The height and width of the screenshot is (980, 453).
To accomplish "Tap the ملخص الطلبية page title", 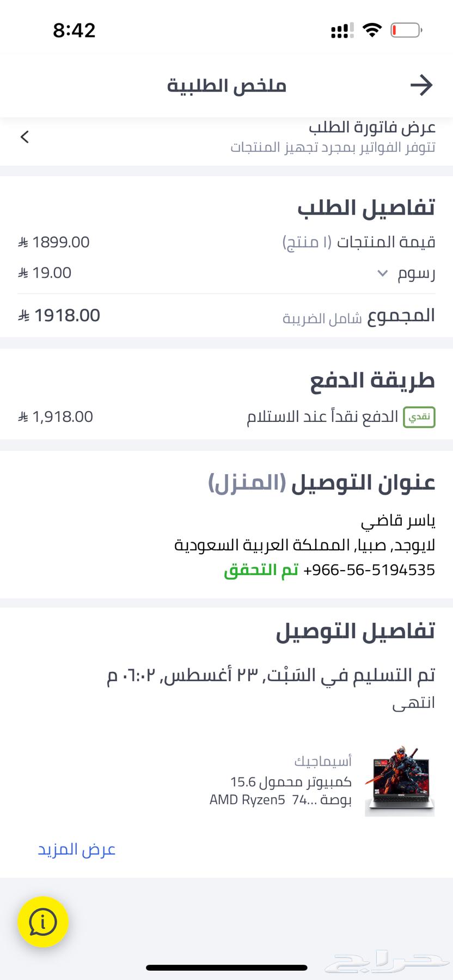I will (x=226, y=85).
